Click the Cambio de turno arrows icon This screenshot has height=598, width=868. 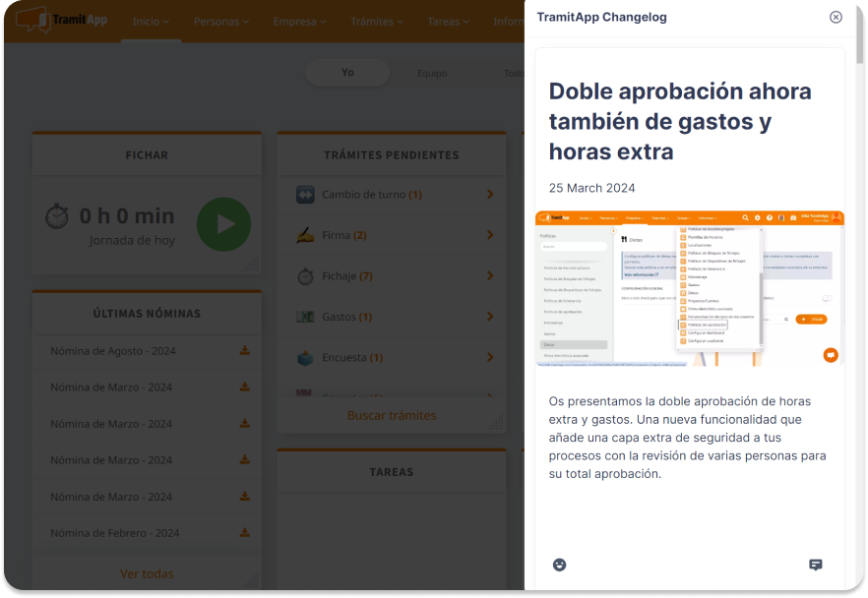pyautogui.click(x=305, y=195)
